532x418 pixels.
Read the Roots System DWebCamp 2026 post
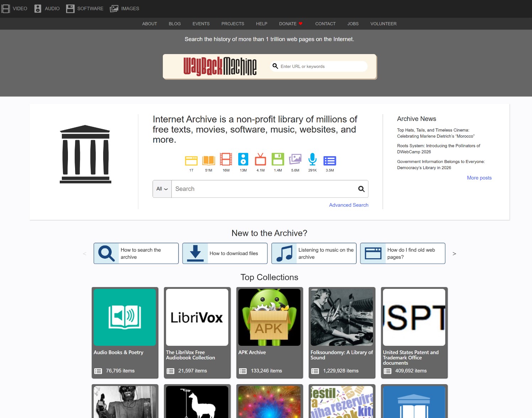(438, 149)
